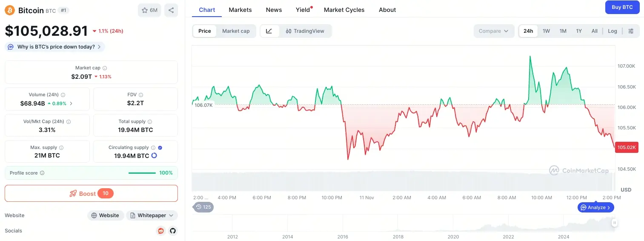Image resolution: width=644 pixels, height=241 pixels.
Task: Click the history 125 badge below the chart
Action: coord(203,207)
